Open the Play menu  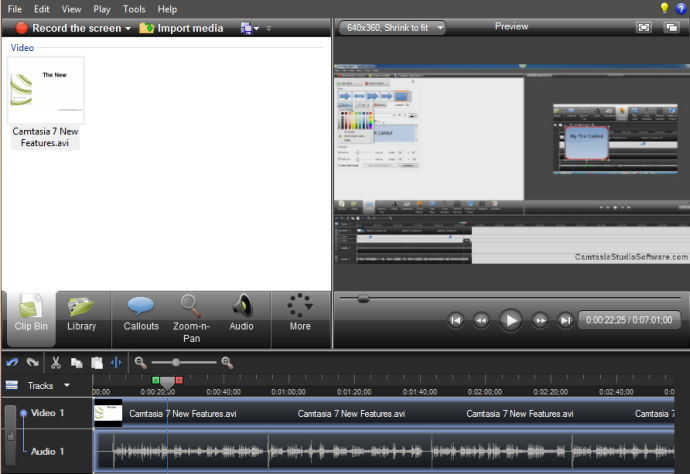point(102,9)
